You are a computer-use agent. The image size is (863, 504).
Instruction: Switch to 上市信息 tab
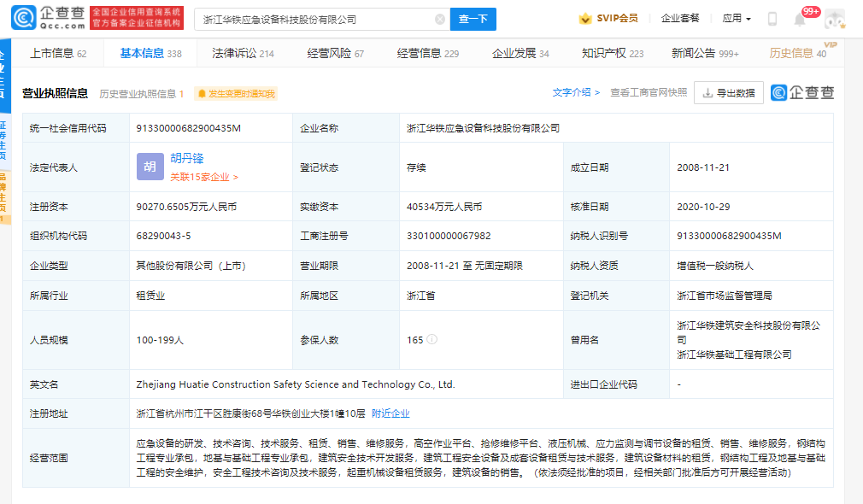point(58,53)
